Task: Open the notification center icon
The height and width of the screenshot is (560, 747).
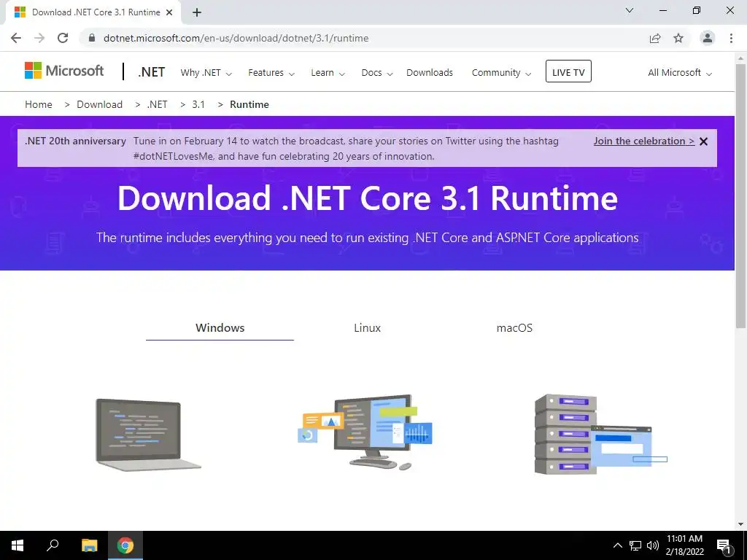Action: point(724,545)
